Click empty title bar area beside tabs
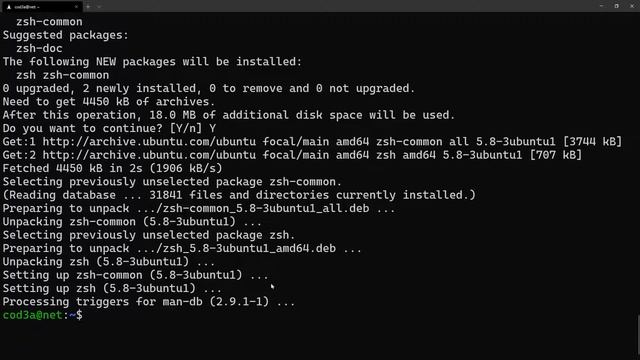This screenshot has width=640, height=360. (x=347, y=6)
